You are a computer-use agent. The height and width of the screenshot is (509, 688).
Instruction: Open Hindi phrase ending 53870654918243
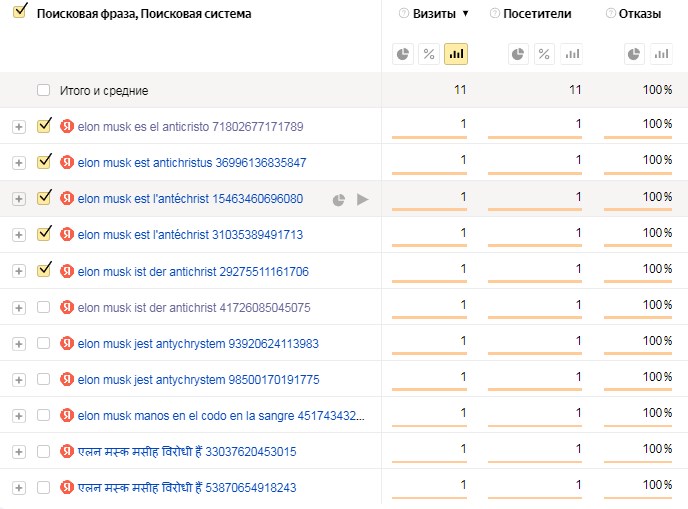(187, 487)
